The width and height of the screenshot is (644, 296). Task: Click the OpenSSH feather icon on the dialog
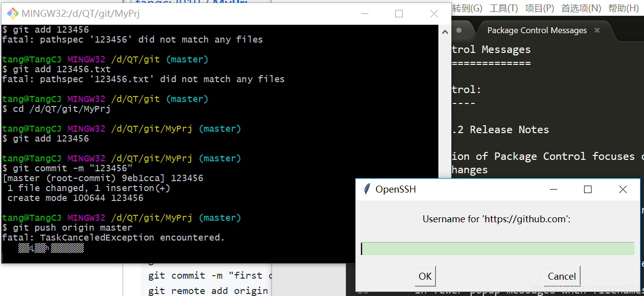click(x=367, y=189)
